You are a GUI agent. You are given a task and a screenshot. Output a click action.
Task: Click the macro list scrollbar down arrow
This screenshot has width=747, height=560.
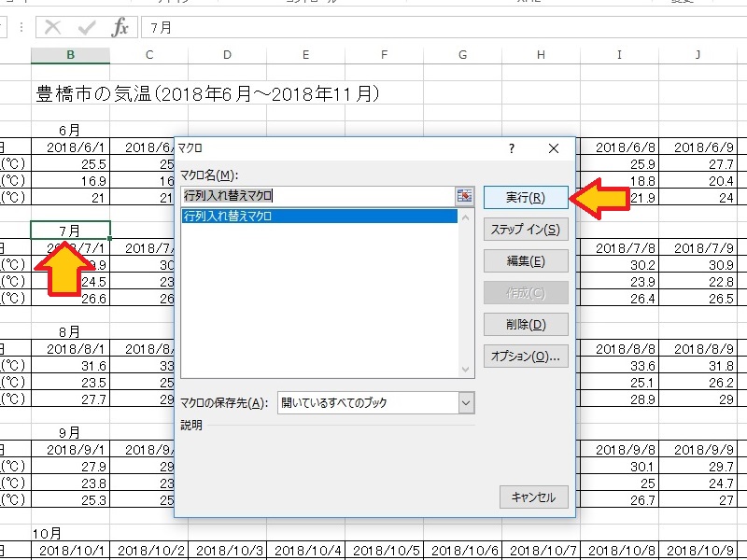point(466,371)
